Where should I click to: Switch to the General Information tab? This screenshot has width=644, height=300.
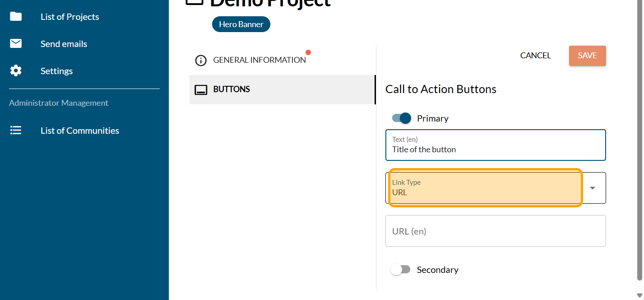pos(259,60)
